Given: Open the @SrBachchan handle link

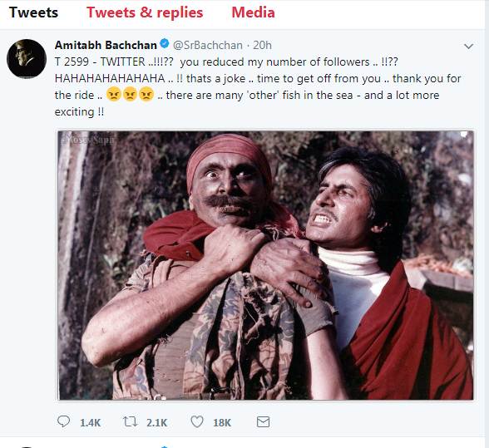Looking at the screenshot, I should [x=208, y=45].
